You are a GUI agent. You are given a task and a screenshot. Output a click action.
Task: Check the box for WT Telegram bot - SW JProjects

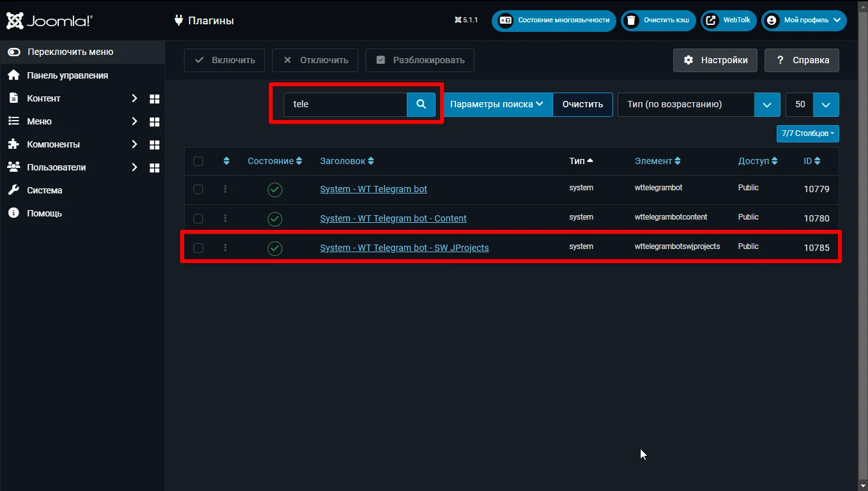pos(198,248)
